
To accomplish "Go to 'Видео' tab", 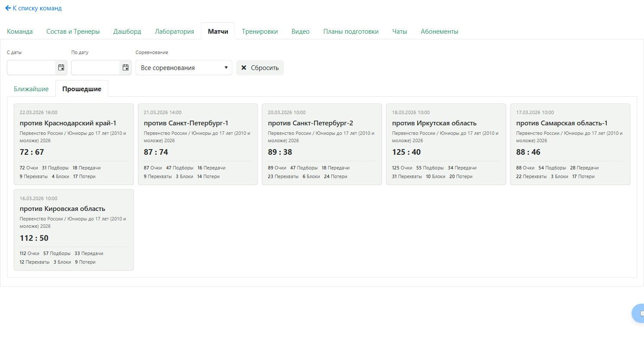I will 301,31.
